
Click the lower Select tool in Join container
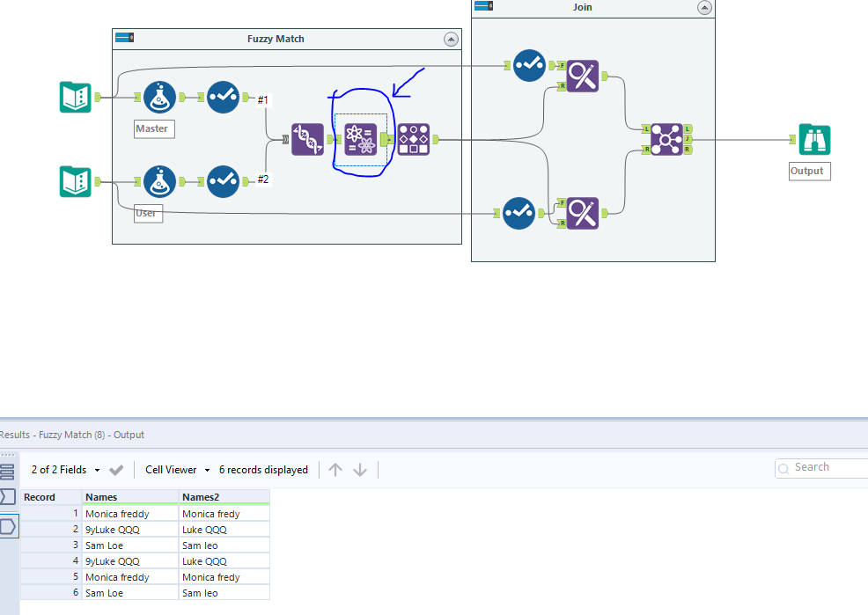coord(519,214)
